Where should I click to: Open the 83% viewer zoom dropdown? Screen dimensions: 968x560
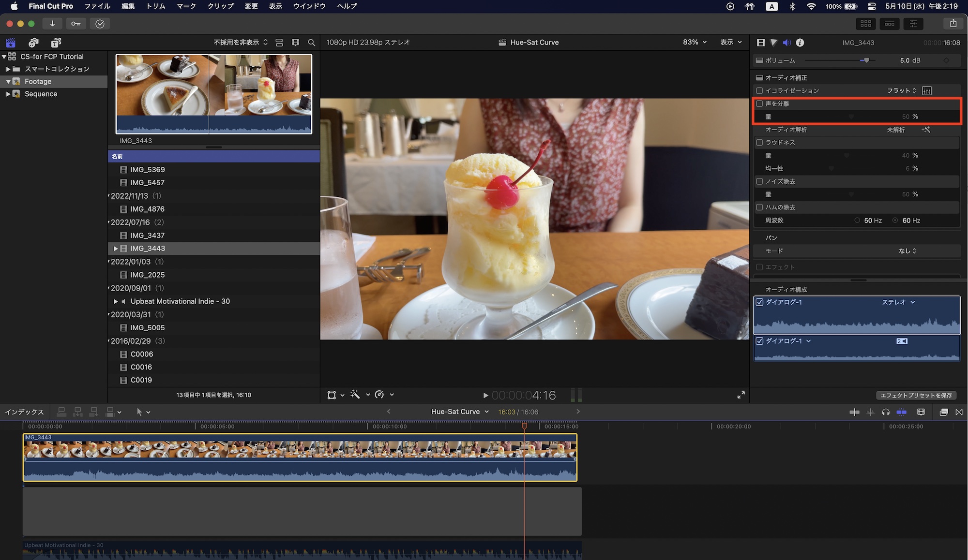(x=695, y=42)
